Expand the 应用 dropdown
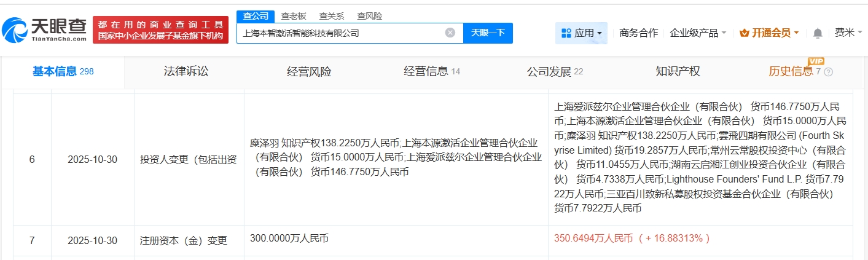 tap(581, 33)
